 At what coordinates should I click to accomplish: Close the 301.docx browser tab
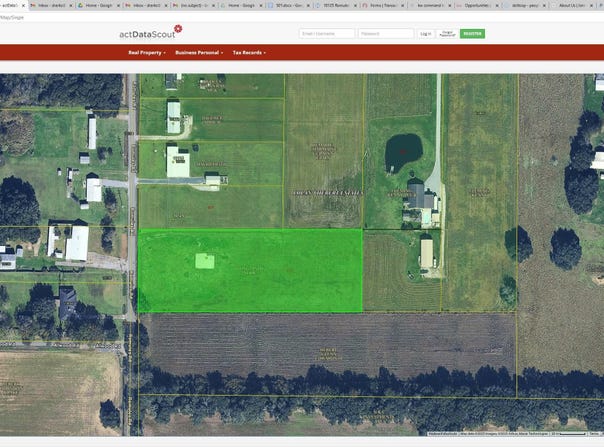pyautogui.click(x=308, y=5)
